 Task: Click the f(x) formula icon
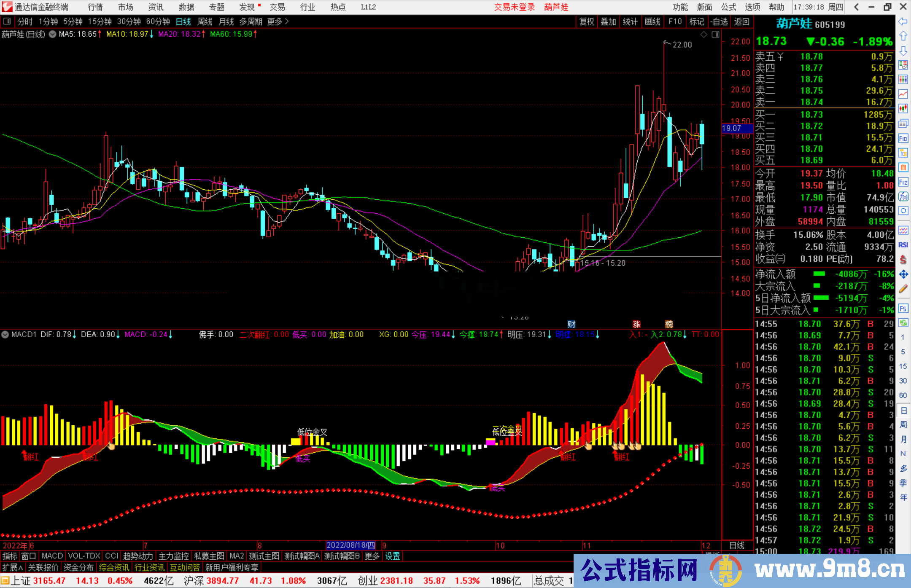(903, 196)
